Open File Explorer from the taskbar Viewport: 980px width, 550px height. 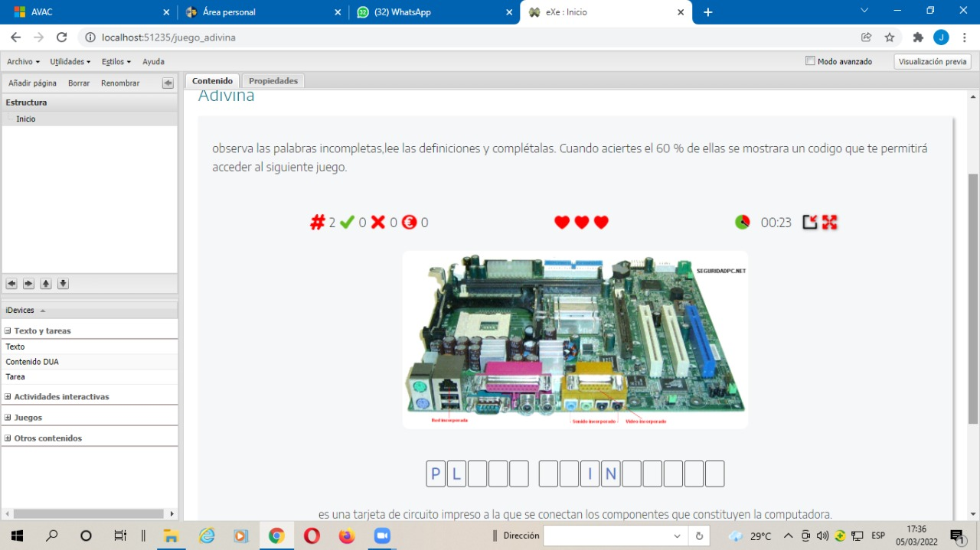[170, 535]
